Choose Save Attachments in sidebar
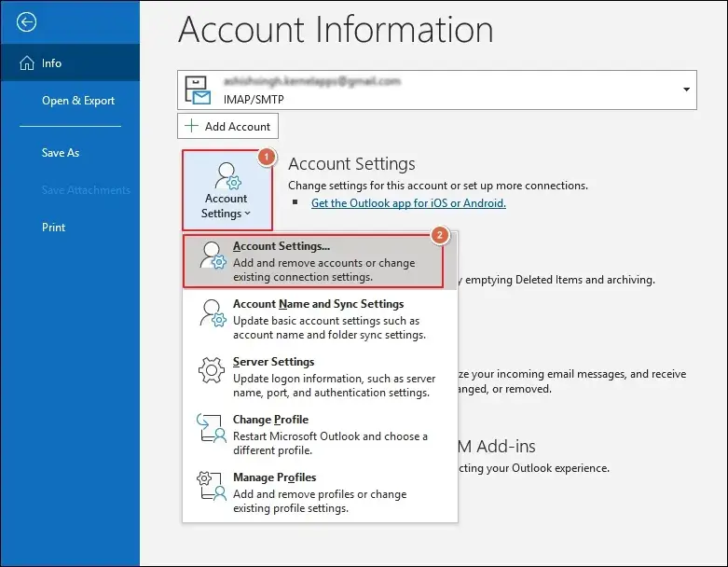This screenshot has height=567, width=728. (86, 190)
